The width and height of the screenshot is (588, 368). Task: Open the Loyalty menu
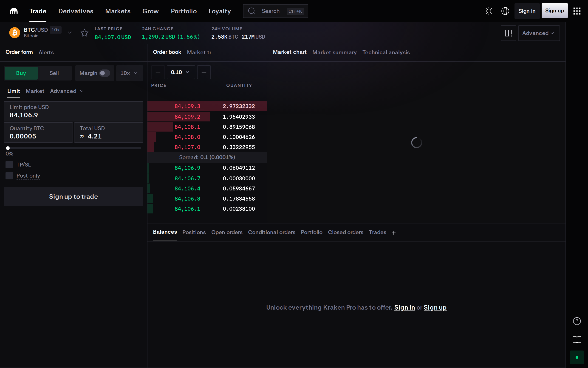click(x=220, y=11)
